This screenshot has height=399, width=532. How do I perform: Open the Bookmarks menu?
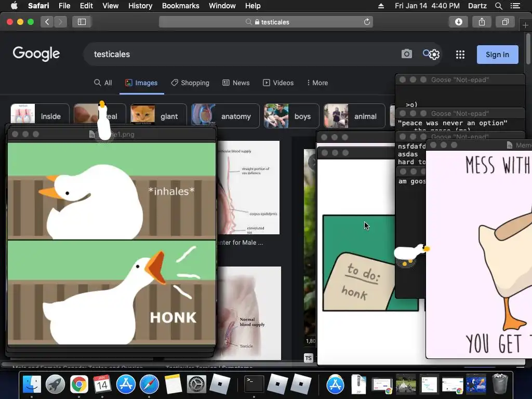[x=180, y=6]
